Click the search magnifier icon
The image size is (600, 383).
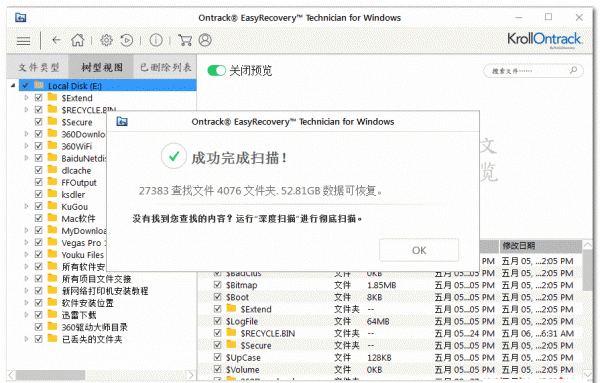pos(573,70)
